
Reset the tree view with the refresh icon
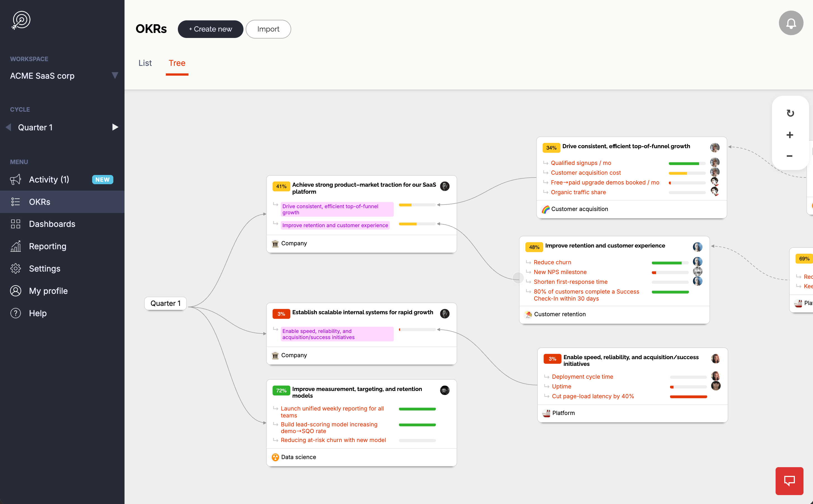click(x=790, y=113)
